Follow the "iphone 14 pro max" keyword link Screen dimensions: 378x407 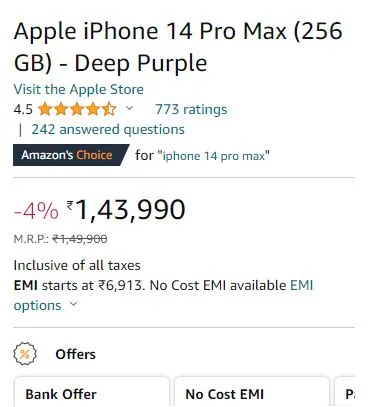pyautogui.click(x=214, y=156)
